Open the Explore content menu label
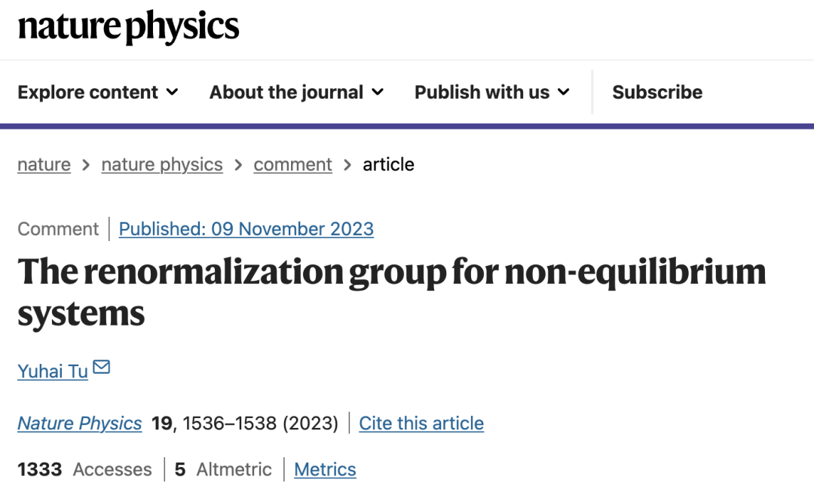The height and width of the screenshot is (504, 814). click(87, 92)
